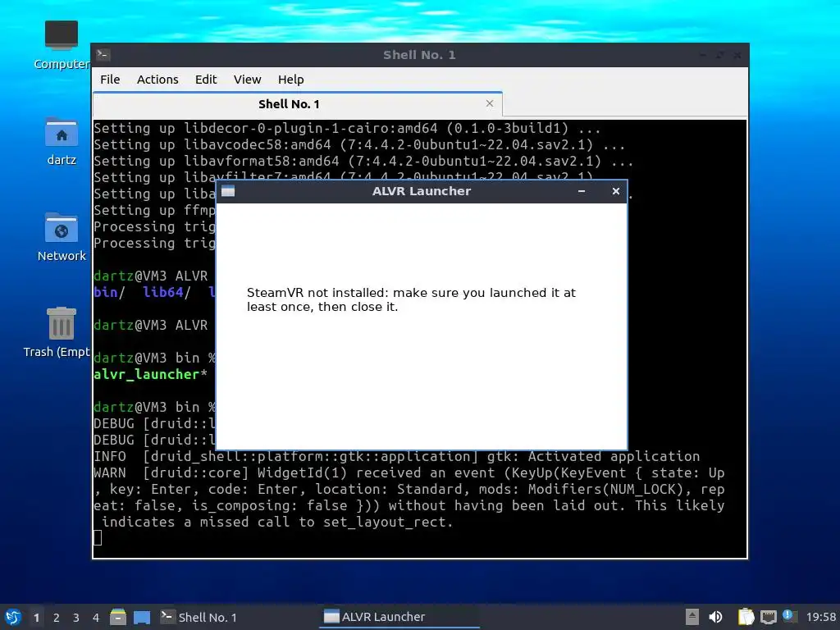Image resolution: width=840 pixels, height=630 pixels.
Task: Open the file manager taskbar icon
Action: 118,617
